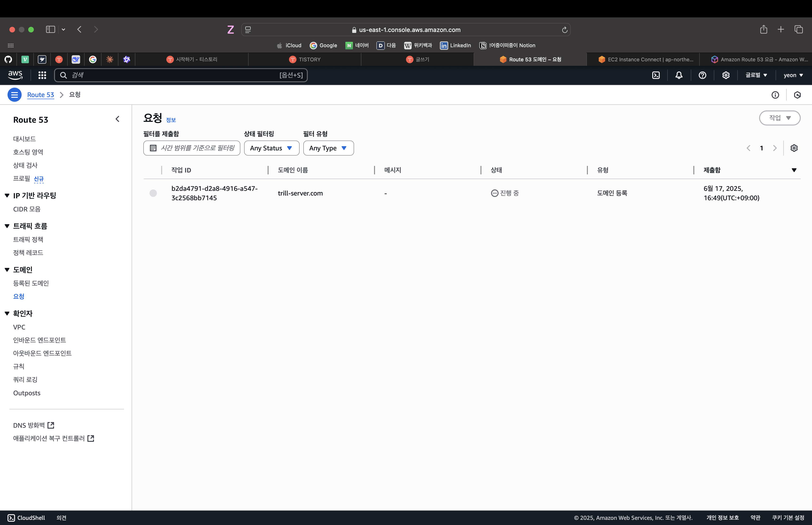The height and width of the screenshot is (525, 812).
Task: Open the AWS CloudShell icon in top bar
Action: point(656,75)
